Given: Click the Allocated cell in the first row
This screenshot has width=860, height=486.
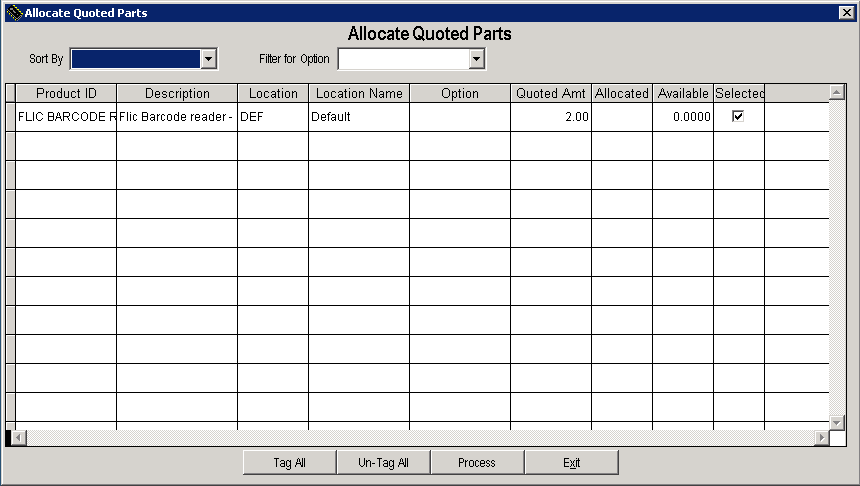Looking at the screenshot, I should [621, 117].
